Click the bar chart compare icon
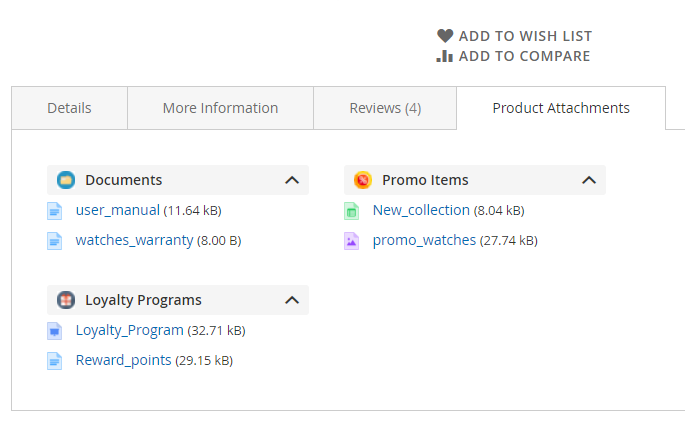 click(445, 56)
